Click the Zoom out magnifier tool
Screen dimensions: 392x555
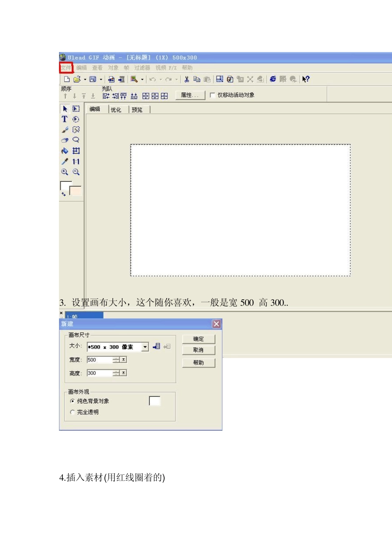pos(76,172)
